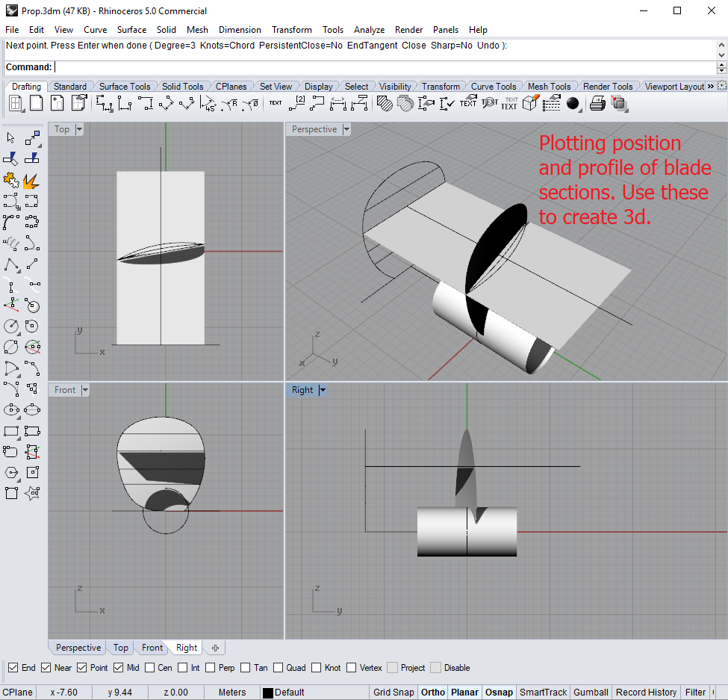Click the pointer selection arrow tool
The image size is (728, 700).
[10, 138]
